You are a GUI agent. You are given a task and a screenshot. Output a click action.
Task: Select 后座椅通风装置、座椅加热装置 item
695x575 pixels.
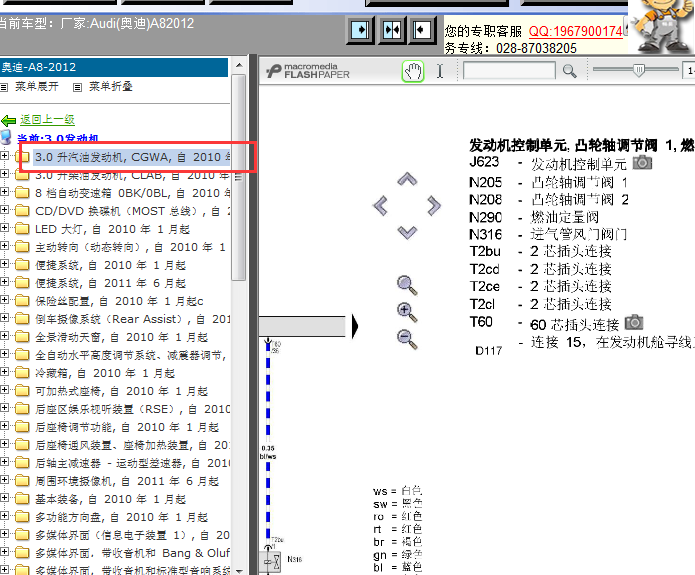point(132,445)
